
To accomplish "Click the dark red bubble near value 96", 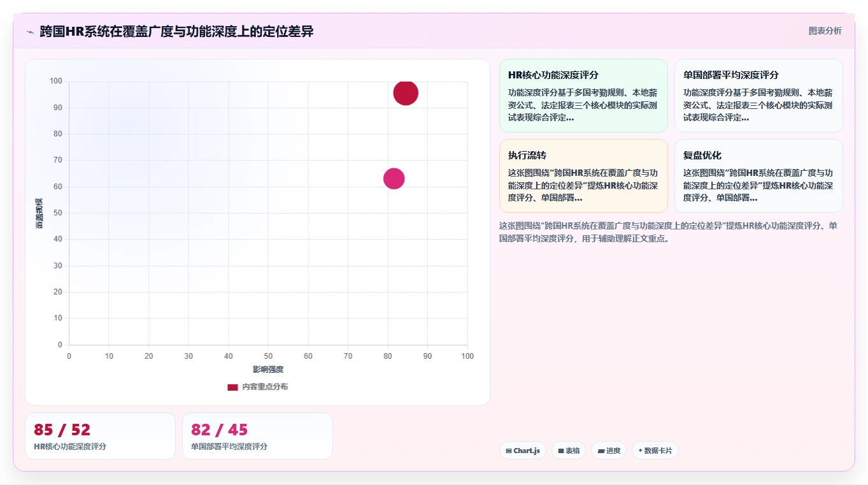I will tap(406, 93).
